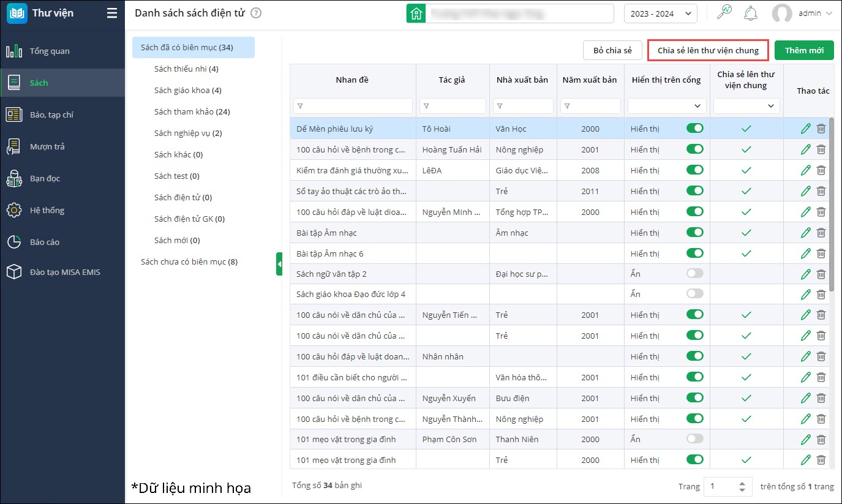Select Sách giáo khoa (4) category
Screen dimensions: 842x504
tap(188, 90)
